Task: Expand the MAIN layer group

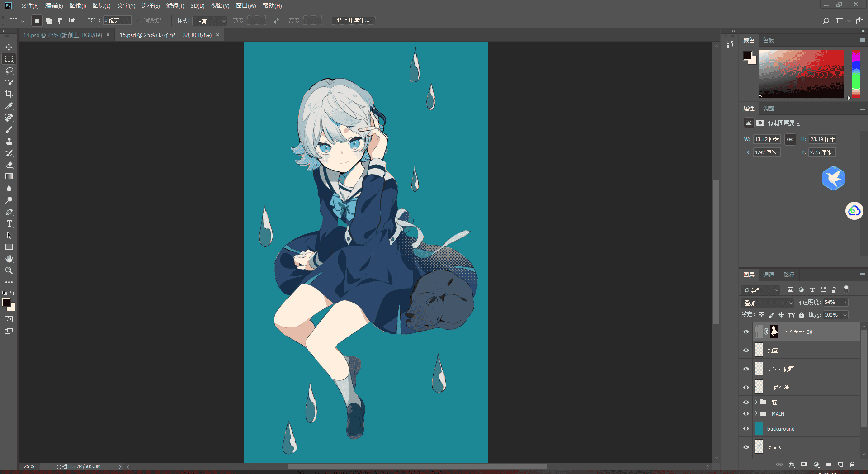Action: [x=756, y=413]
